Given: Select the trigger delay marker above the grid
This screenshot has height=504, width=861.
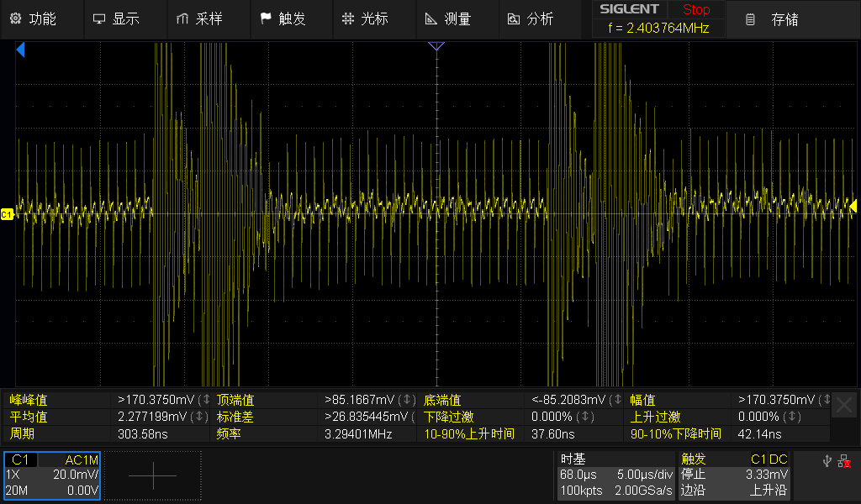Looking at the screenshot, I should [436, 46].
